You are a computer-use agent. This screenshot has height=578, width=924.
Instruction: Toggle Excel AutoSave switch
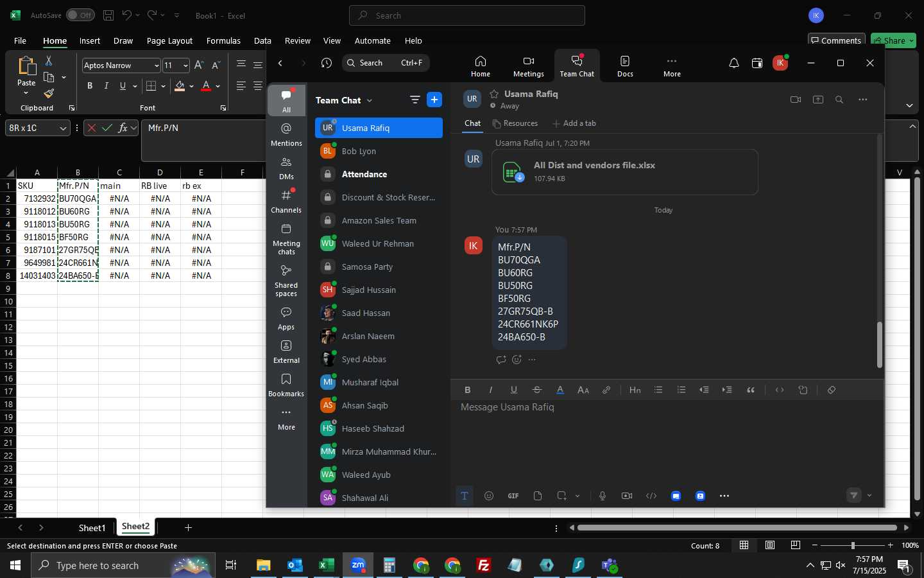[x=80, y=15]
